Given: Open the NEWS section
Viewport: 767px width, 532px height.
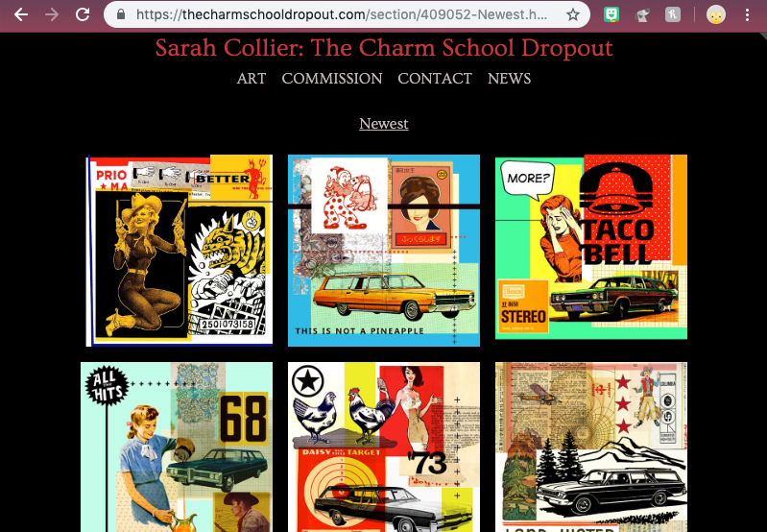Looking at the screenshot, I should click(509, 79).
